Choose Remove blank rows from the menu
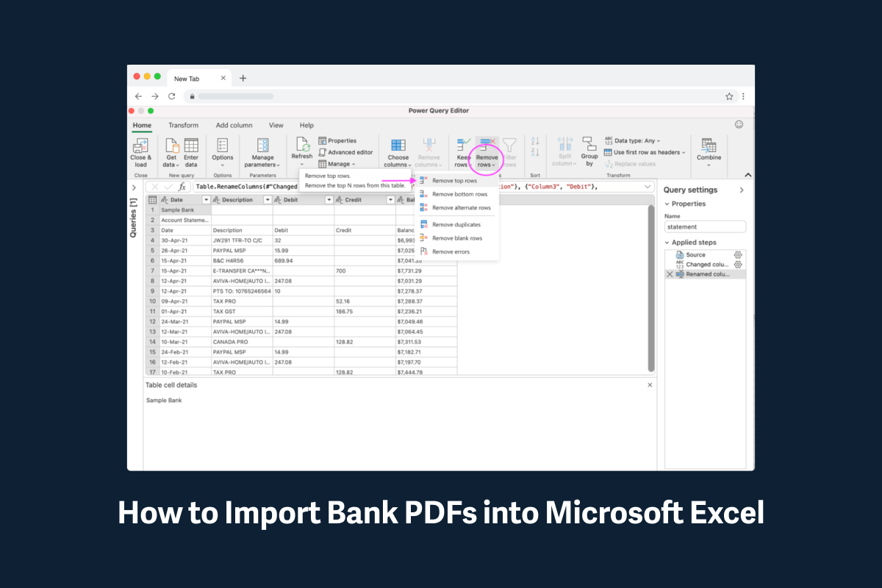Viewport: 882px width, 588px height. click(x=456, y=238)
